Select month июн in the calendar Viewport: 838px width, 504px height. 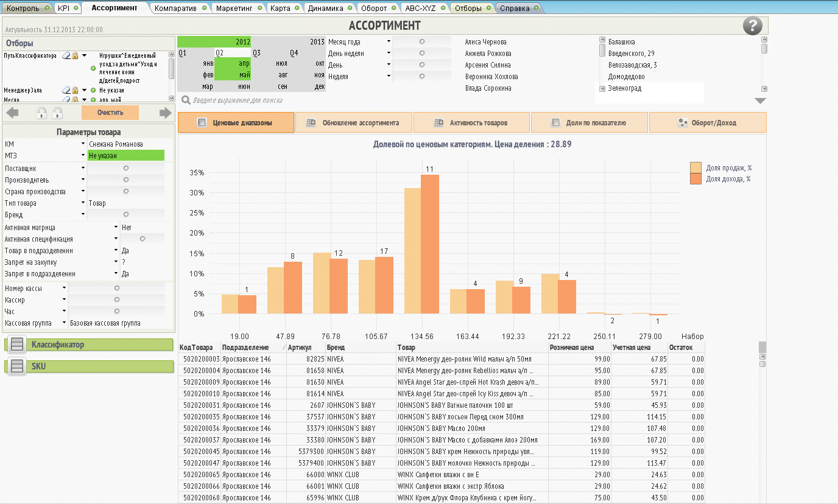(233, 86)
